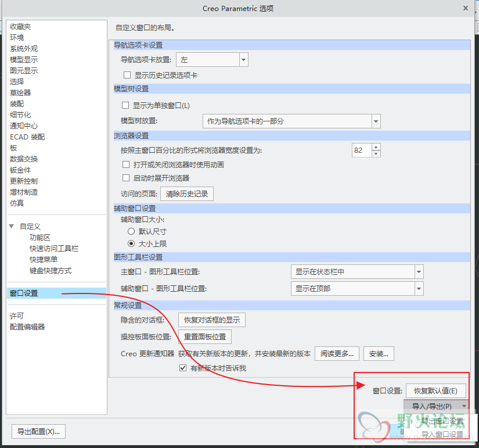Open 细节化 options
Screen dimensions: 479x448
click(x=20, y=115)
